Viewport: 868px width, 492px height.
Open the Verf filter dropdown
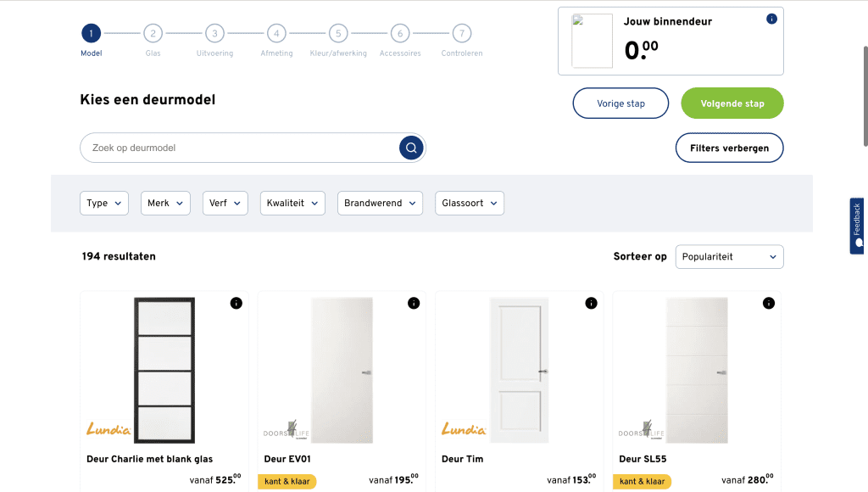click(x=225, y=204)
